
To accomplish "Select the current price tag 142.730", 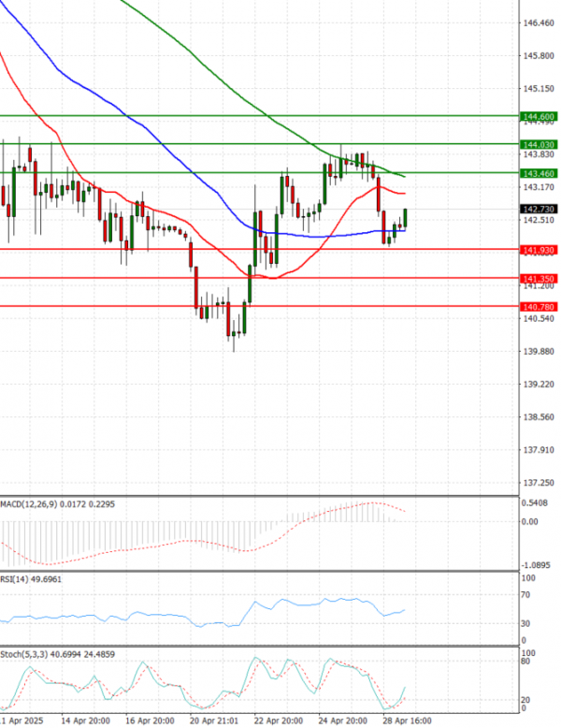I will pyautogui.click(x=539, y=209).
